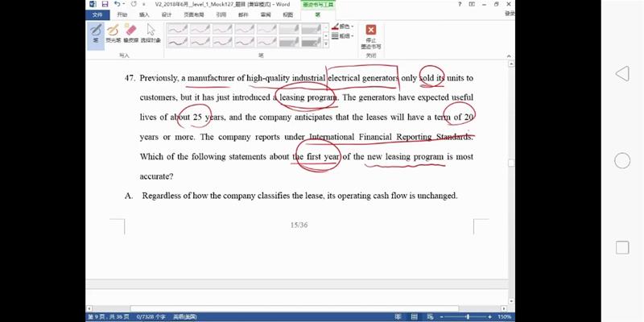This screenshot has width=644, height=322.
Task: Open zoom dialog via 150% label
Action: click(x=505, y=317)
